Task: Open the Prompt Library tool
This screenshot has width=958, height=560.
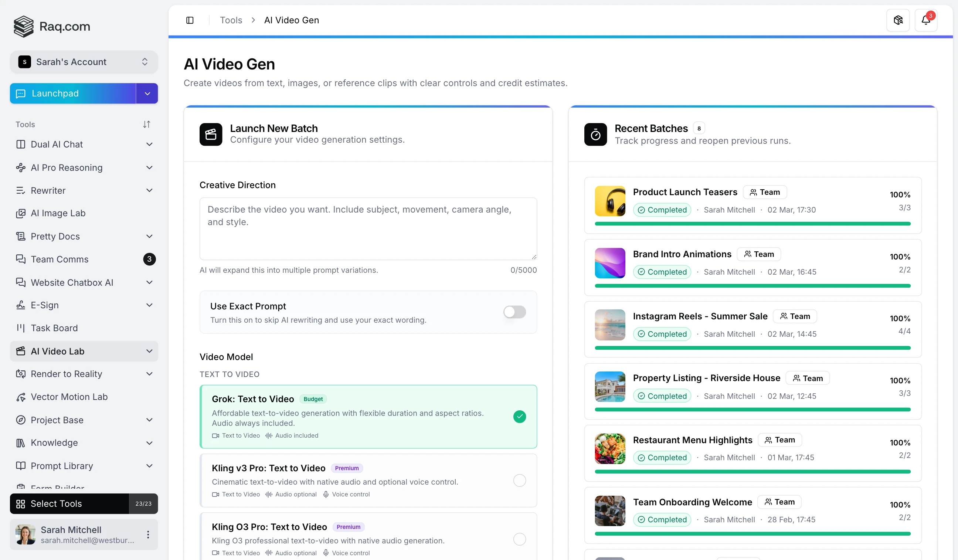Action: tap(62, 466)
